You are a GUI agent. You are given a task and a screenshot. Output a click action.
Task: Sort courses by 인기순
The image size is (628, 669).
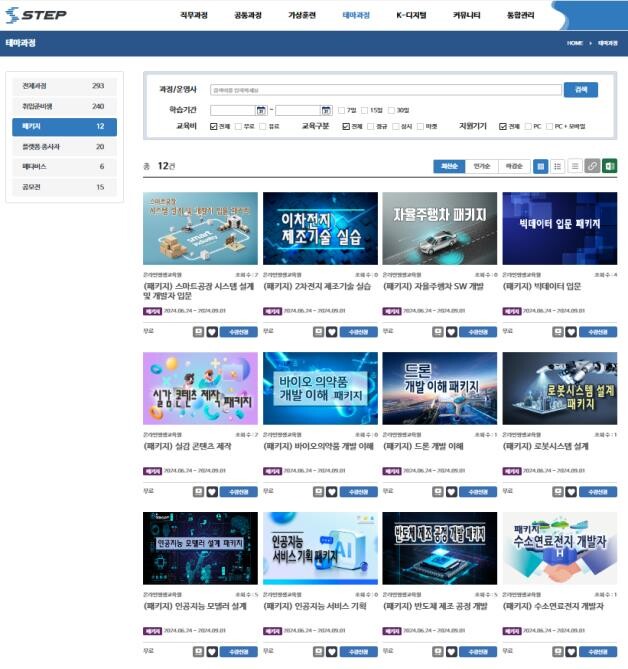click(481, 166)
